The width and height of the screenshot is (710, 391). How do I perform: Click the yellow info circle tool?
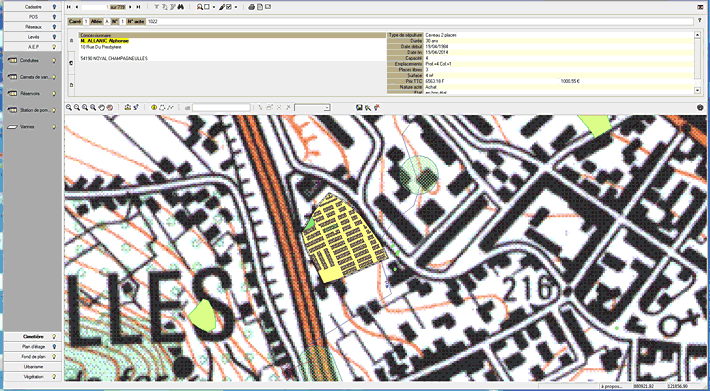point(154,107)
